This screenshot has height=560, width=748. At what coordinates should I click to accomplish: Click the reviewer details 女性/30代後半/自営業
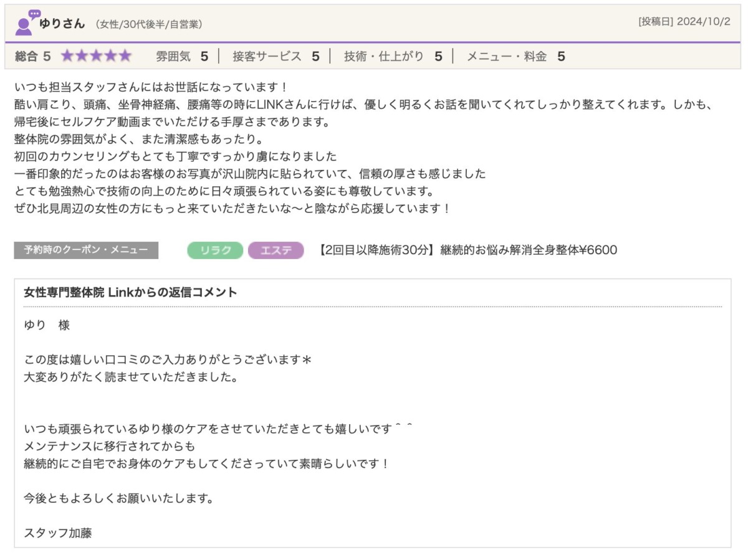pyautogui.click(x=149, y=24)
